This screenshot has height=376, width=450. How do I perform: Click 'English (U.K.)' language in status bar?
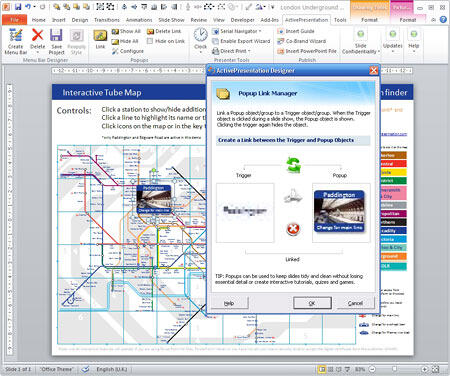(x=112, y=369)
